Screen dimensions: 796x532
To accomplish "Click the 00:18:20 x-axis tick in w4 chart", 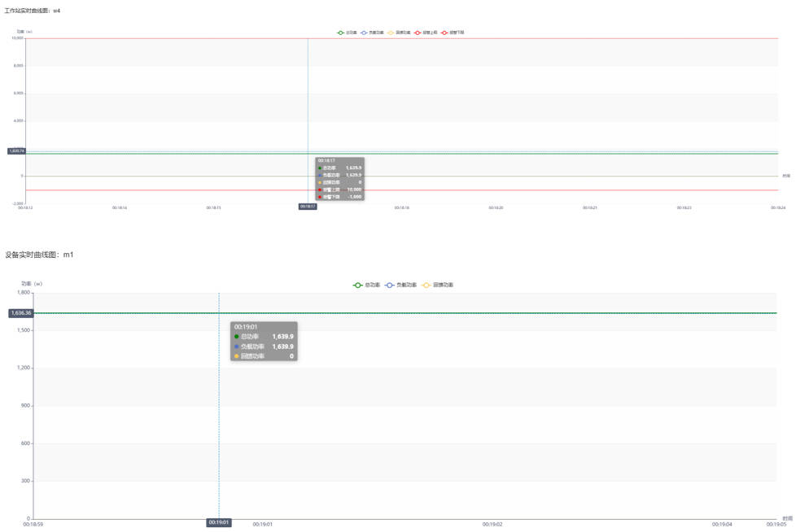I will [x=496, y=207].
